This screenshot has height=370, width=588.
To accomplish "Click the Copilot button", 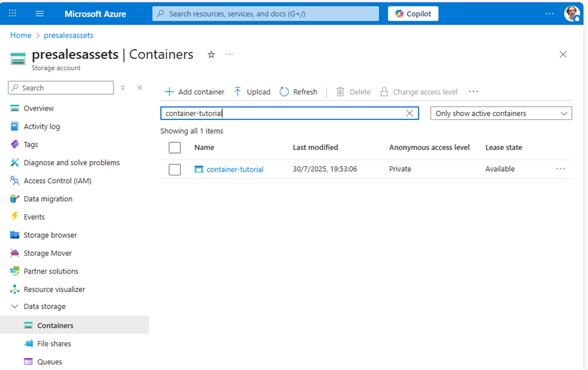I will click(413, 13).
